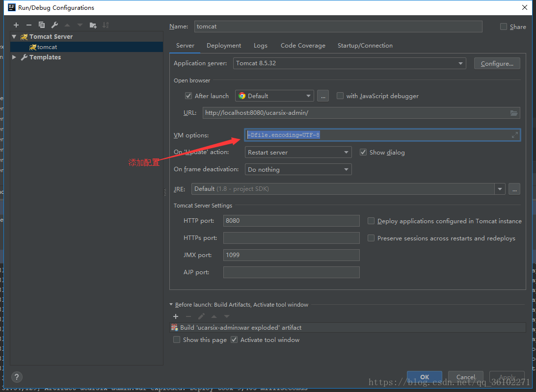Enable with JavaScript debugger

pos(340,96)
